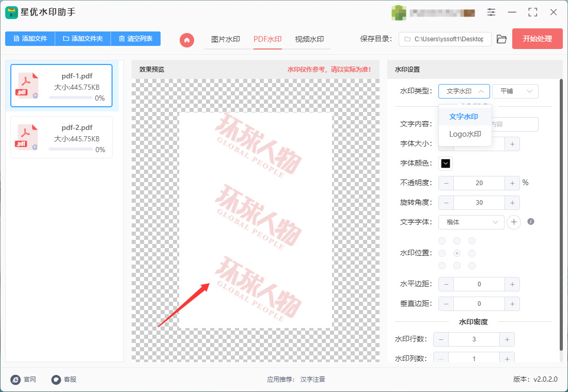568x392 pixels.
Task: Click the info icon beside font selector
Action: (x=531, y=221)
